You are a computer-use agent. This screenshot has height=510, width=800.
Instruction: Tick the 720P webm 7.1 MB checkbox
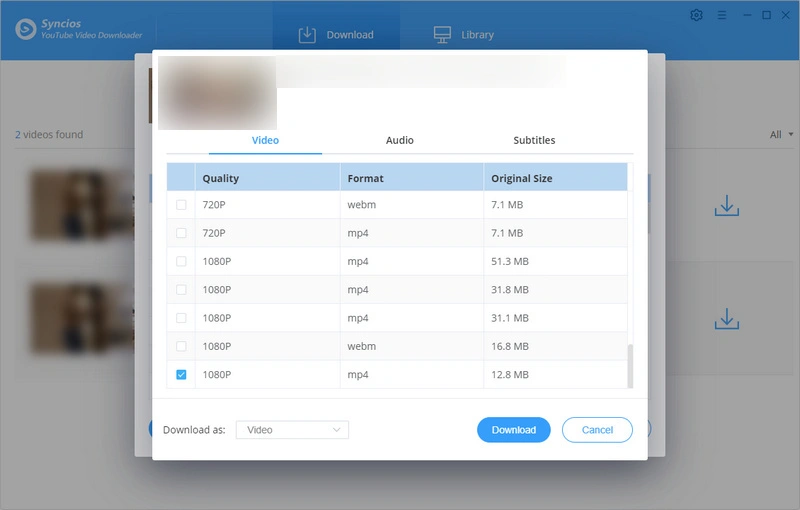pos(181,204)
